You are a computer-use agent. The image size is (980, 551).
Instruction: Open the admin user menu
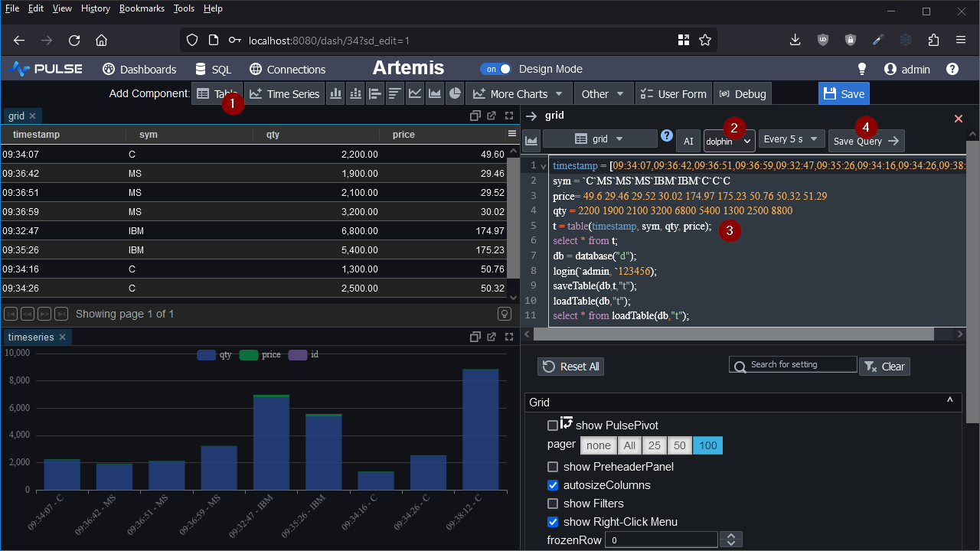point(907,69)
